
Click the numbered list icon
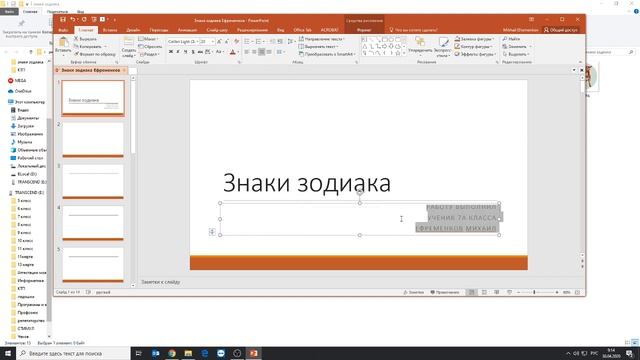tap(259, 42)
